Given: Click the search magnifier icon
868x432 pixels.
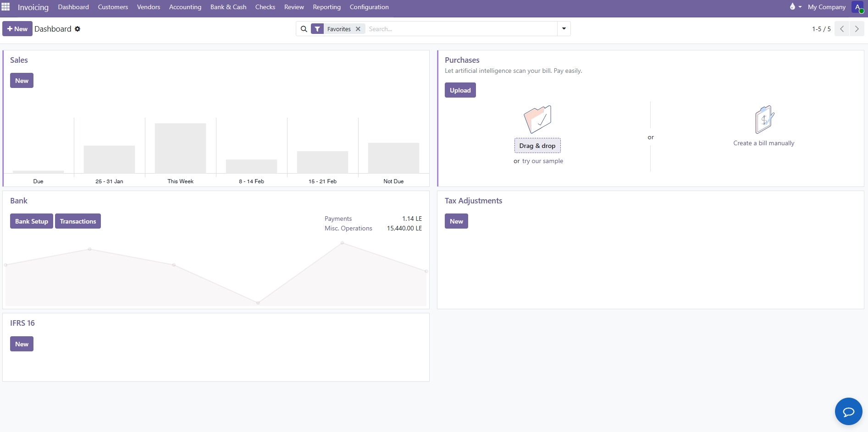Looking at the screenshot, I should pos(304,28).
